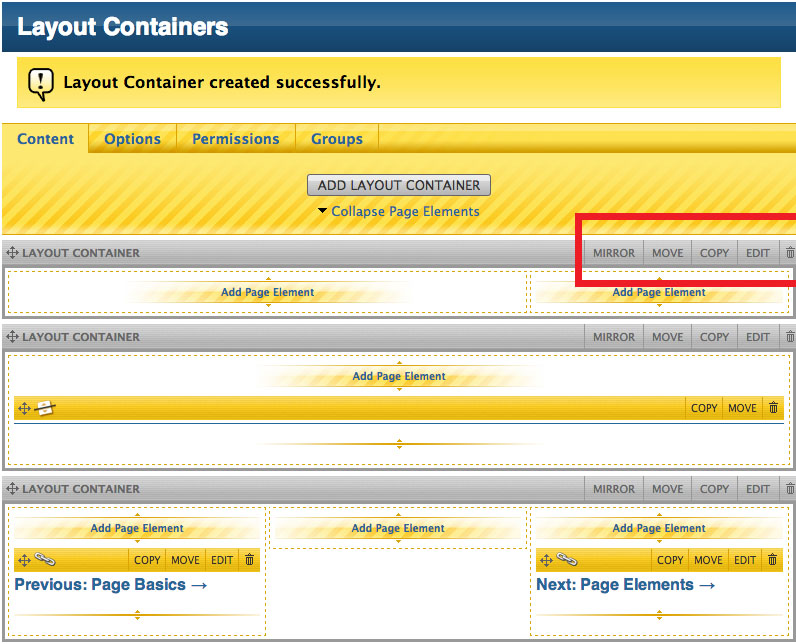Click the horizontal rule element type icon

pos(45,408)
